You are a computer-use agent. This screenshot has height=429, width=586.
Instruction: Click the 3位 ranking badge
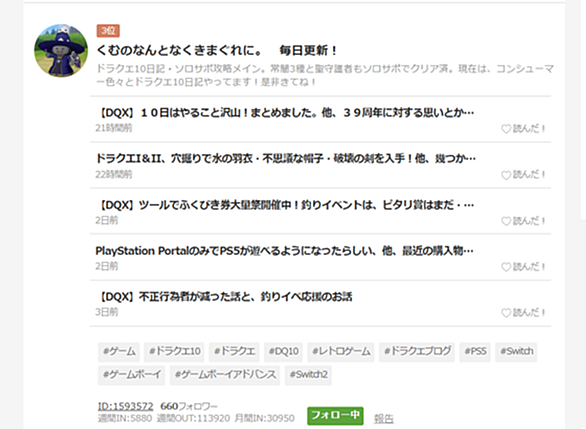[x=108, y=31]
